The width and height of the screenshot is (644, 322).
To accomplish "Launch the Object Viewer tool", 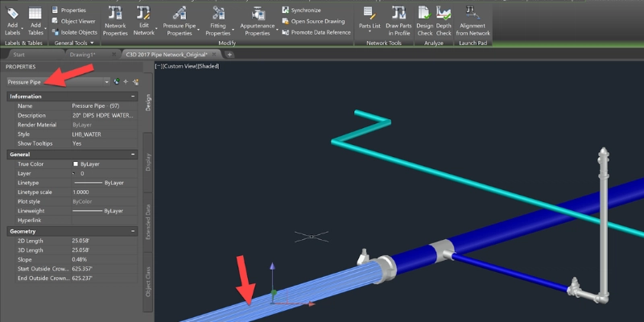I will (73, 21).
